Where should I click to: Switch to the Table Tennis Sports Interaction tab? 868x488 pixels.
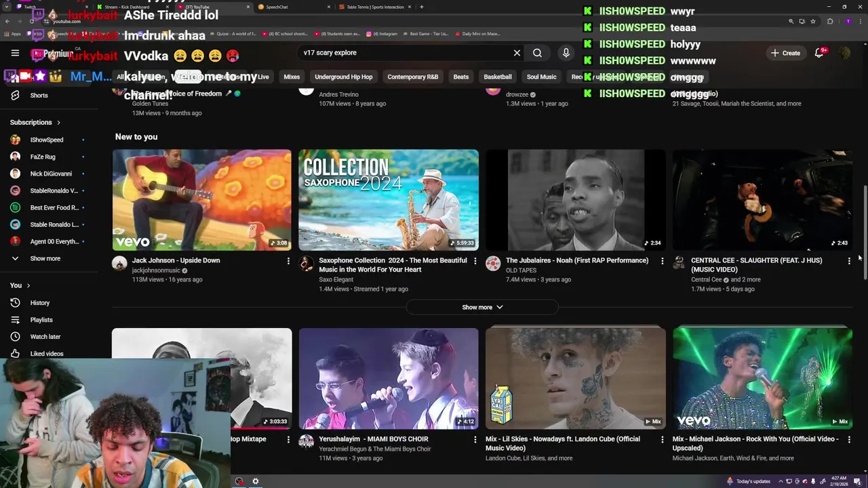[375, 7]
